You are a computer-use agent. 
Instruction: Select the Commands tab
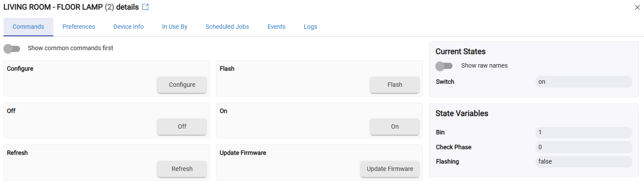coord(28,27)
